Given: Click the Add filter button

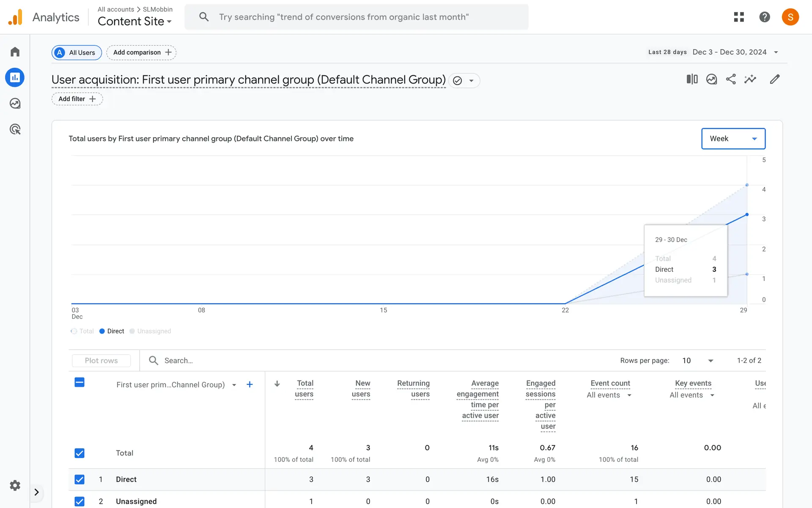Looking at the screenshot, I should coord(77,99).
